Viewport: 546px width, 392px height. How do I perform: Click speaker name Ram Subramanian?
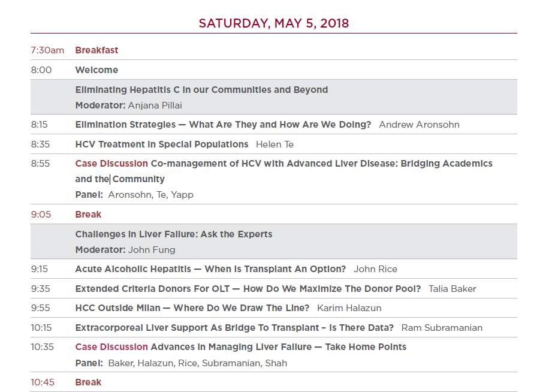point(442,328)
